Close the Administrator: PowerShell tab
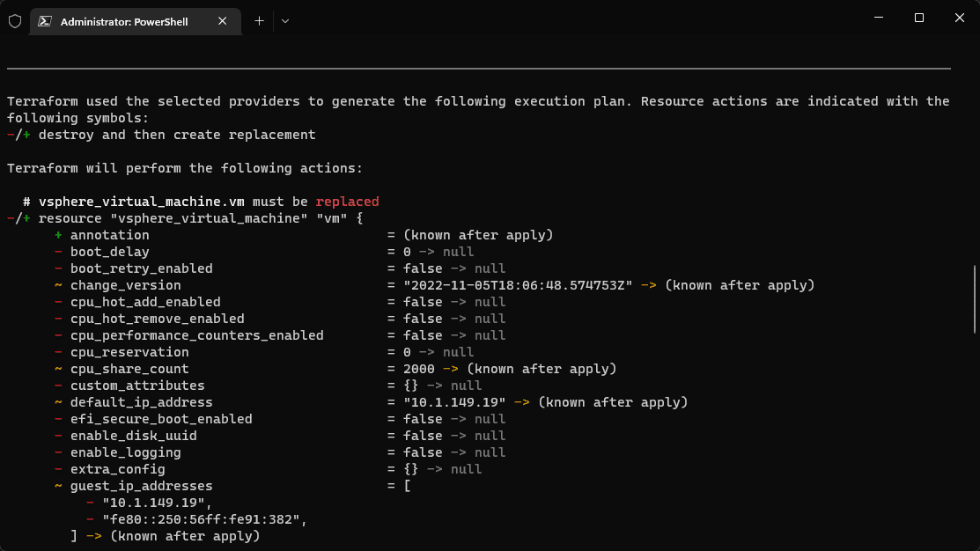 tap(223, 21)
